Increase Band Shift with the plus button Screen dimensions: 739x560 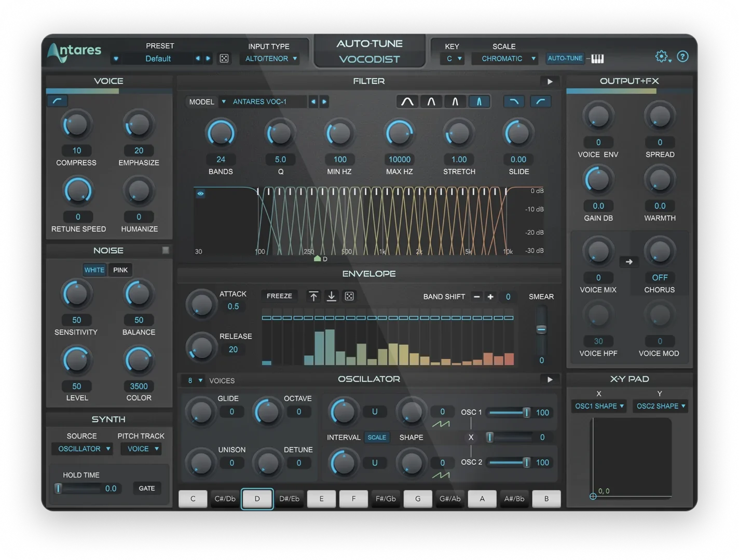(x=490, y=297)
